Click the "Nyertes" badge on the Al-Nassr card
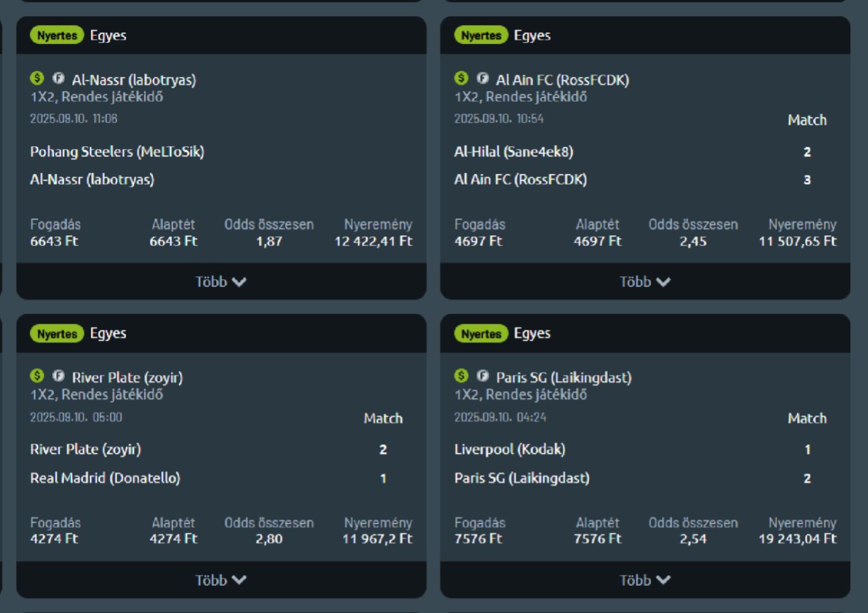This screenshot has height=613, width=868. (x=57, y=36)
